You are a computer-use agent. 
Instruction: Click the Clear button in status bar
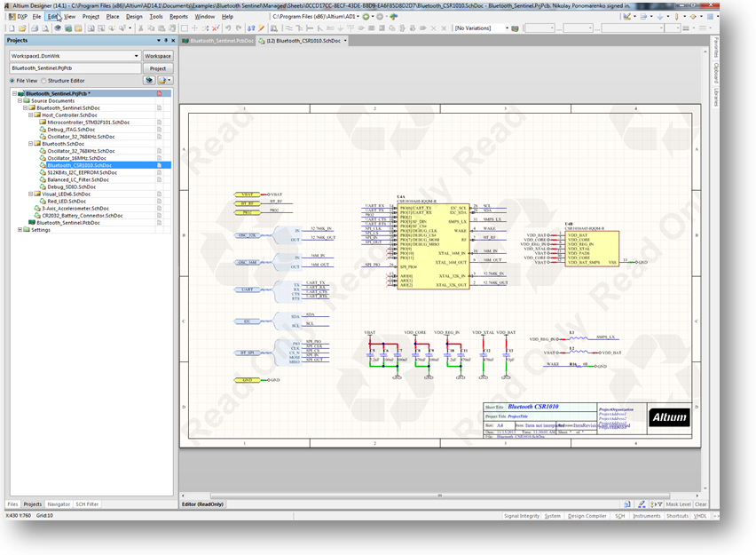click(701, 504)
